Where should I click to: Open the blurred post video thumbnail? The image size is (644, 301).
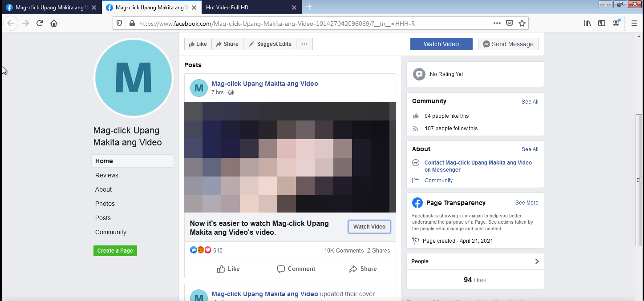(x=290, y=157)
